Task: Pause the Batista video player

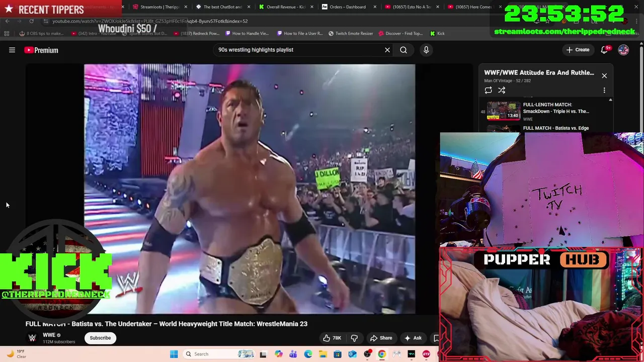Action: pos(250,189)
